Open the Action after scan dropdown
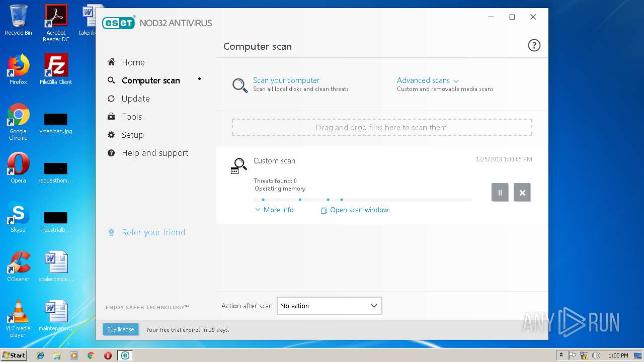Screen dimensions: 644x362 click(329, 306)
